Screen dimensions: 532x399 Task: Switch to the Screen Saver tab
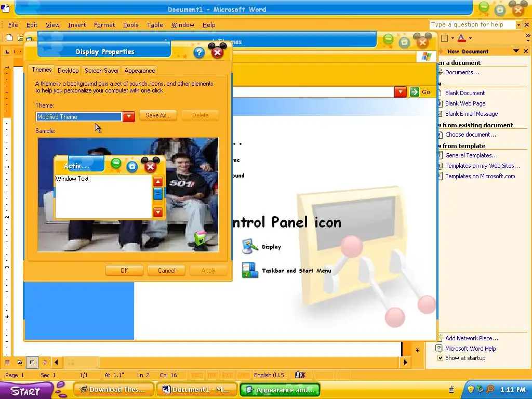click(x=101, y=71)
